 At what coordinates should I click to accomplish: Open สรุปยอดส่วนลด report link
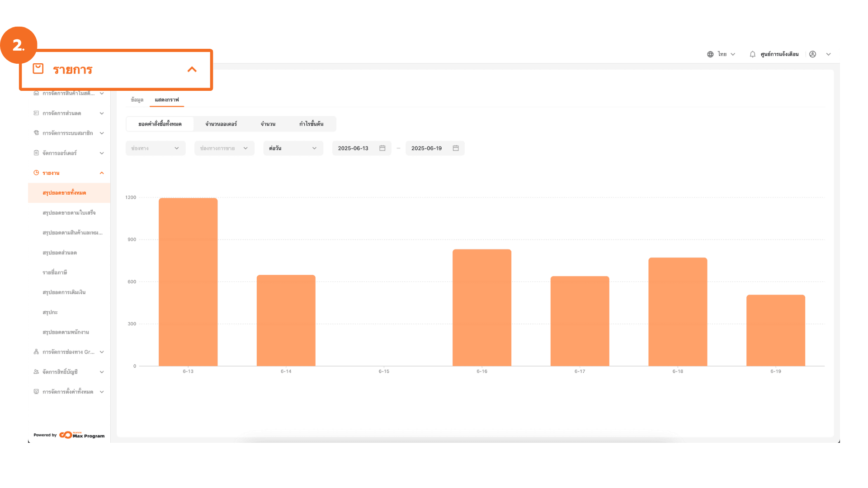point(60,253)
